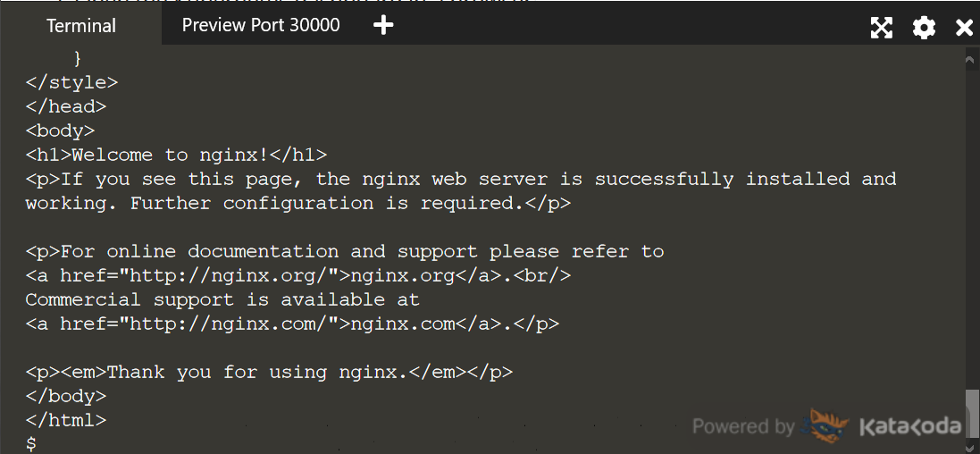
Task: Click the scrollbar up arrow
Action: click(971, 59)
